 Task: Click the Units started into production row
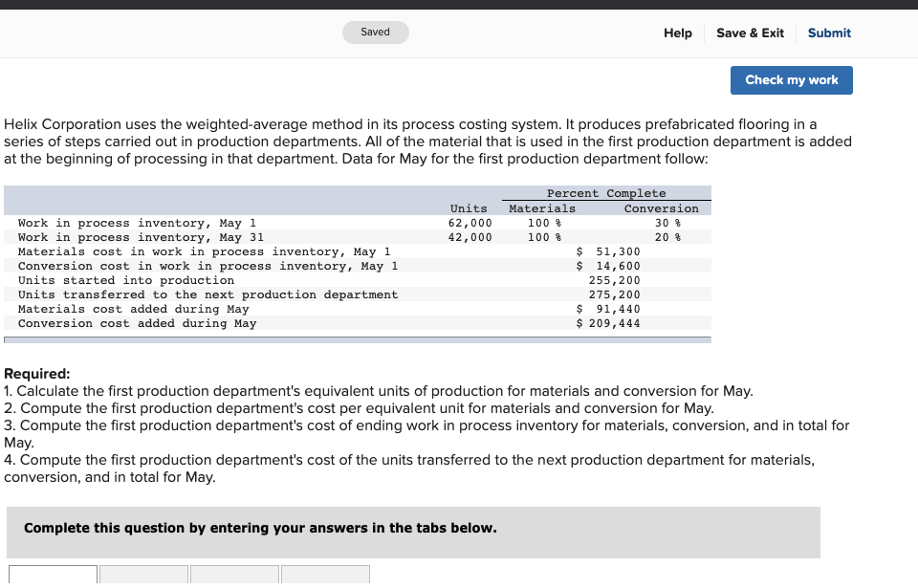[x=124, y=280]
